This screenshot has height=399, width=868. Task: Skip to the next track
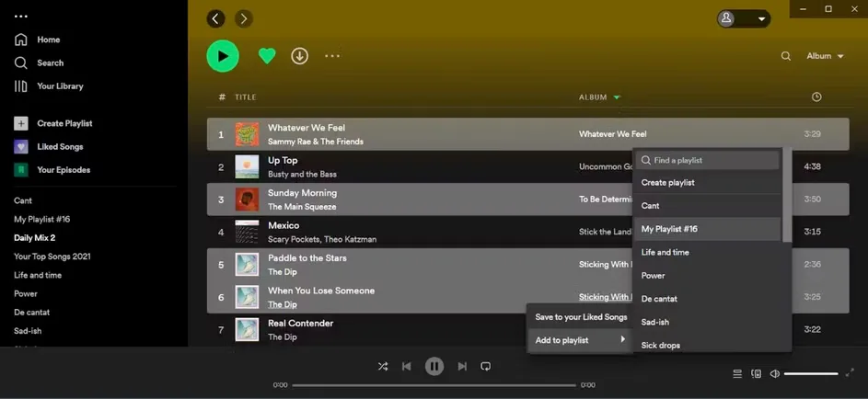point(462,367)
